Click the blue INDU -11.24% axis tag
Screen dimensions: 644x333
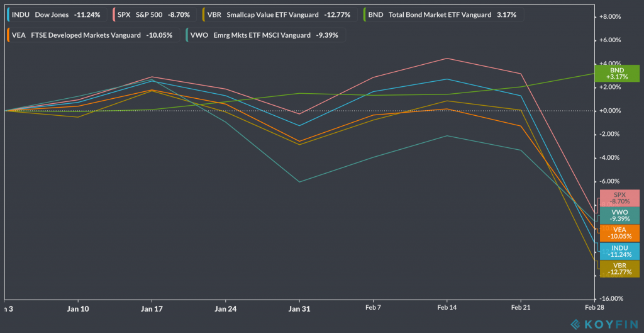pos(619,251)
